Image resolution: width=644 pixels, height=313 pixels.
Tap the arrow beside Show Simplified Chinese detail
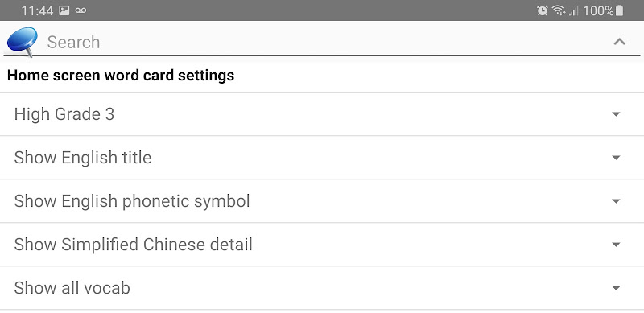tap(616, 245)
